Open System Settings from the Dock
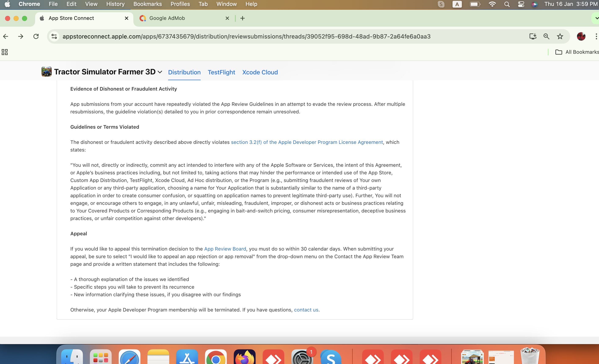The height and width of the screenshot is (364, 599). [302, 357]
